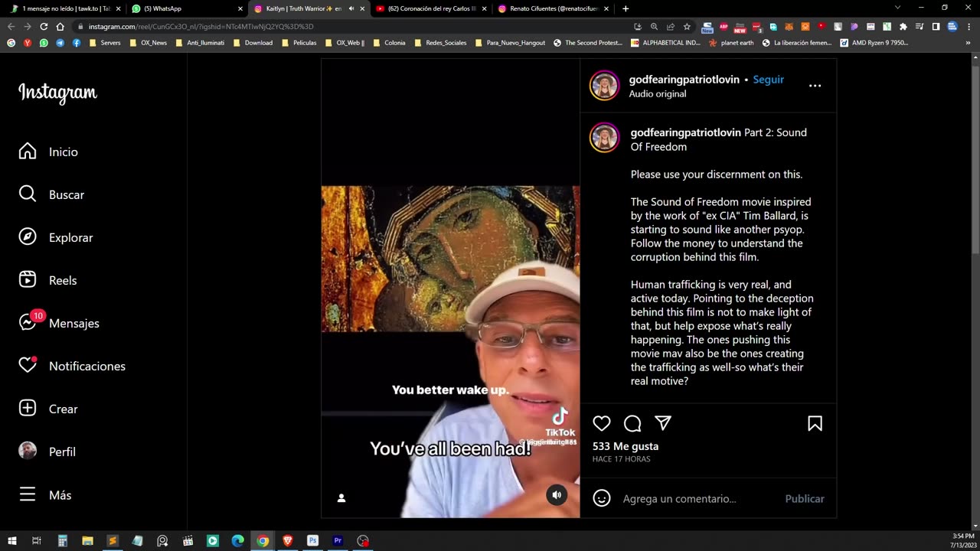Open a new browser tab
This screenshot has height=551, width=980.
coord(626,8)
